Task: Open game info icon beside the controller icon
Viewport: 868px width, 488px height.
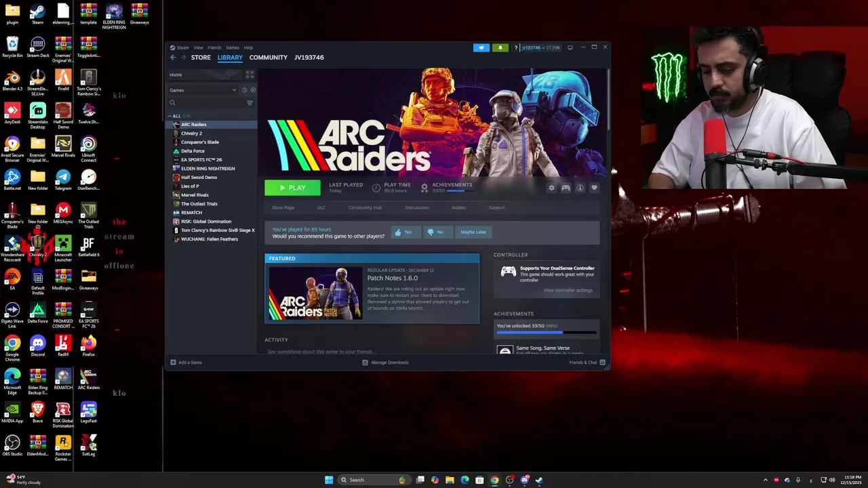Action: [x=580, y=188]
